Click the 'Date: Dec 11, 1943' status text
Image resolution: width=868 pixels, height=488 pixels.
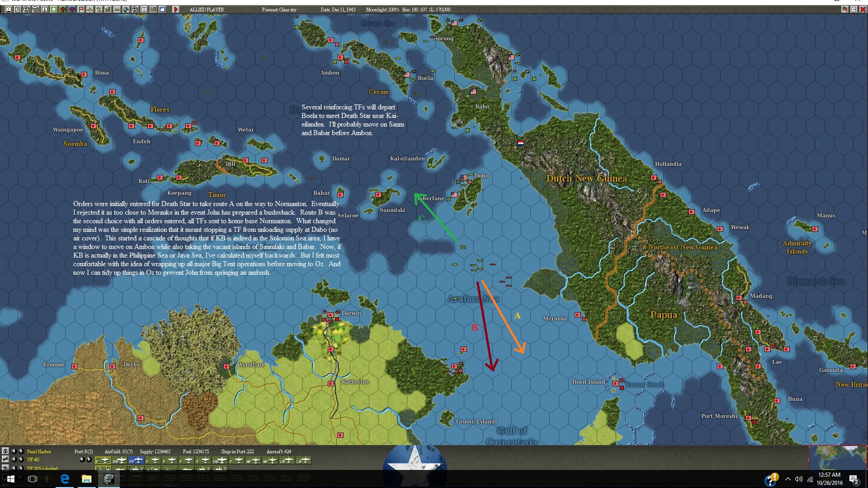tap(338, 9)
